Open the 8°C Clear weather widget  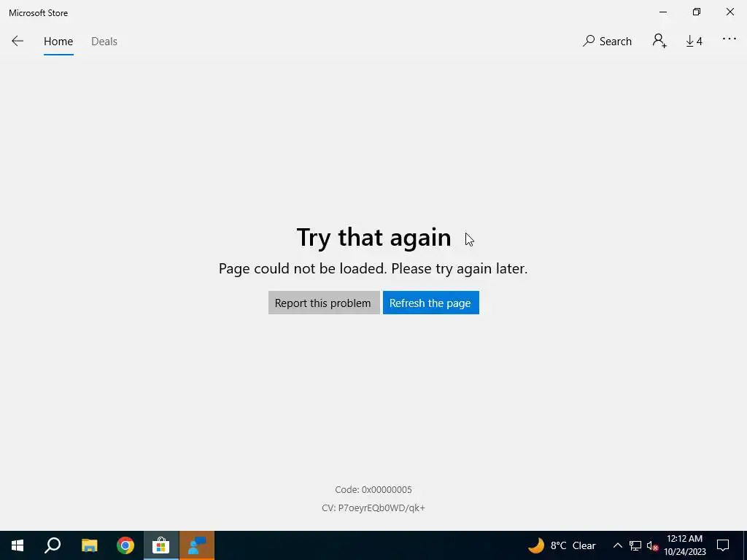[x=562, y=545]
